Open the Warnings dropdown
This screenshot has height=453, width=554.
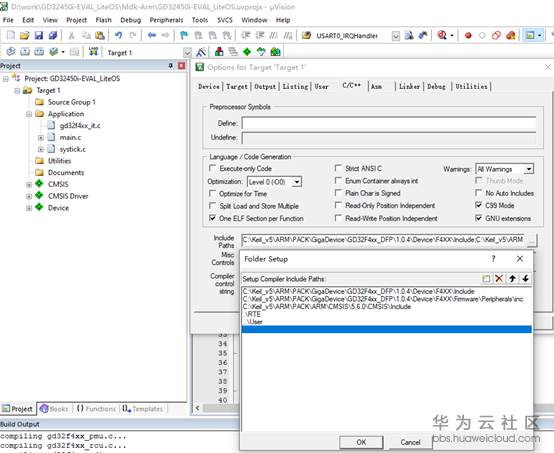pyautogui.click(x=529, y=169)
